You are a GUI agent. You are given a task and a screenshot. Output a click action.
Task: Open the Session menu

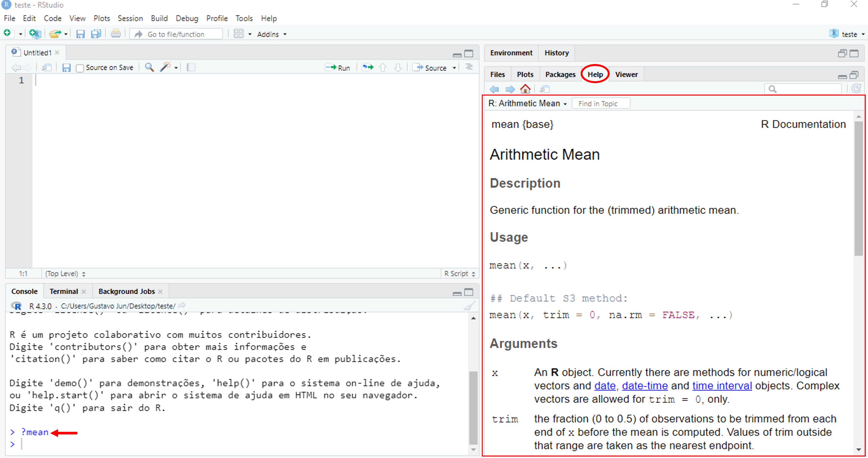click(130, 18)
